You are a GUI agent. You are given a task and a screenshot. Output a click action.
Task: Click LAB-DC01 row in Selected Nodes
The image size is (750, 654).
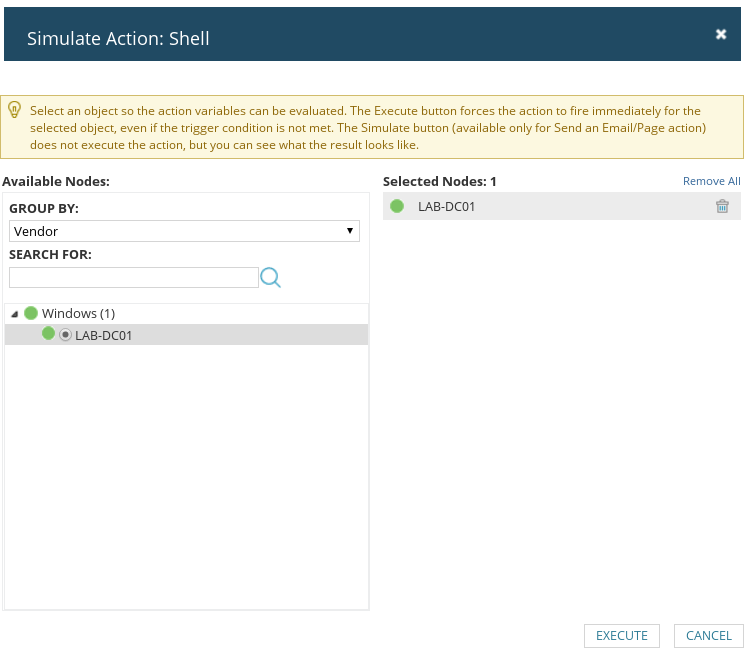pos(562,206)
